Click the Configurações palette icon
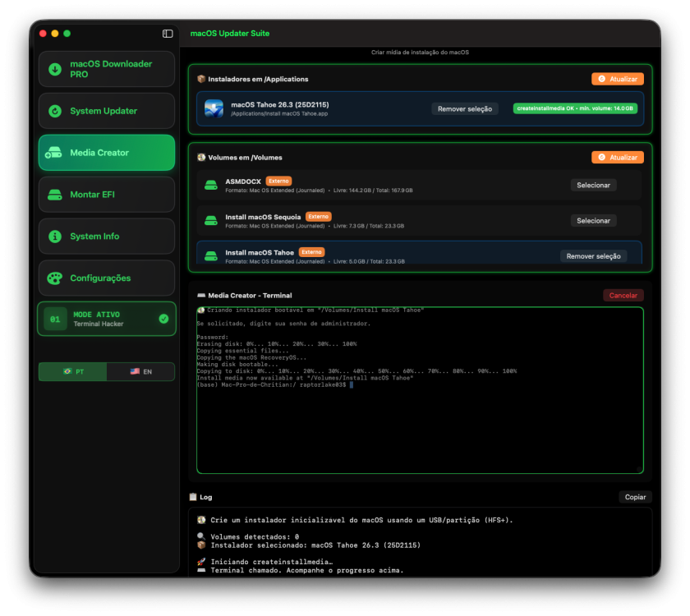690x616 pixels. [x=55, y=278]
